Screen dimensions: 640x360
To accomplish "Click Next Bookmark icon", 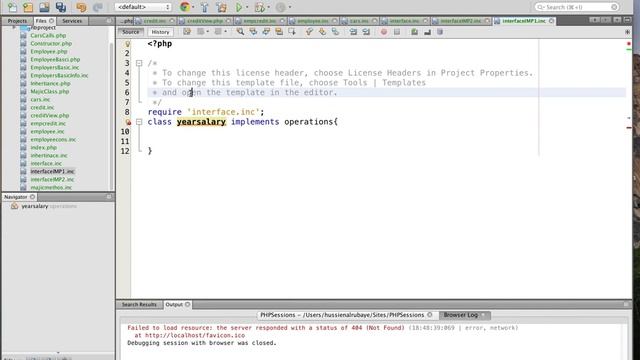I will [x=322, y=32].
